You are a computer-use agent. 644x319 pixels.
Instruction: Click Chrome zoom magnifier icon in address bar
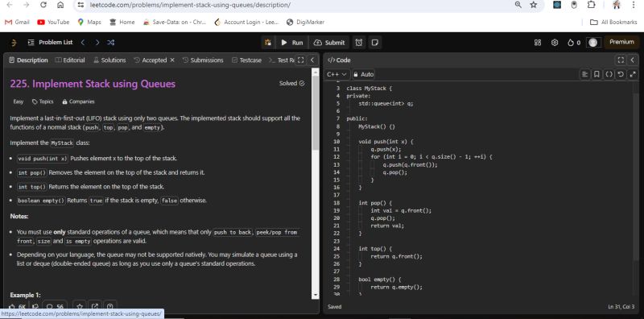(x=518, y=5)
